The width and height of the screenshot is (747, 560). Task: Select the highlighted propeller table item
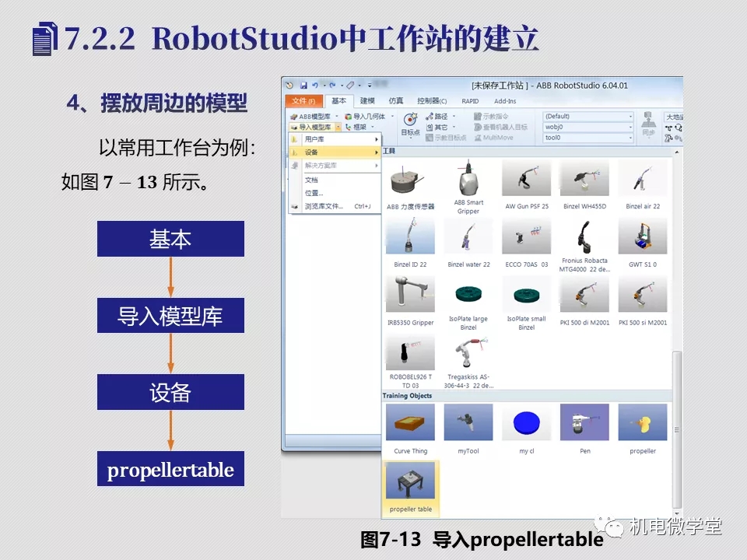pos(411,488)
